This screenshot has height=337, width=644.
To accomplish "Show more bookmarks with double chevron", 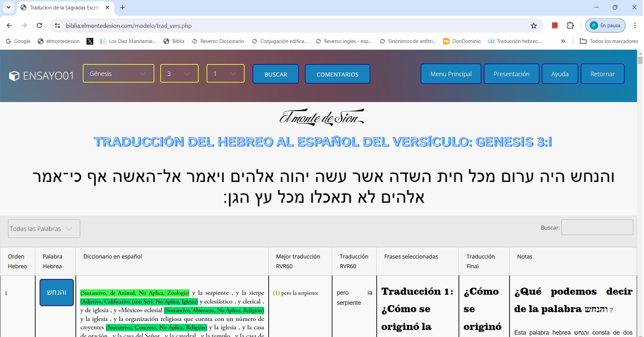I will point(563,41).
